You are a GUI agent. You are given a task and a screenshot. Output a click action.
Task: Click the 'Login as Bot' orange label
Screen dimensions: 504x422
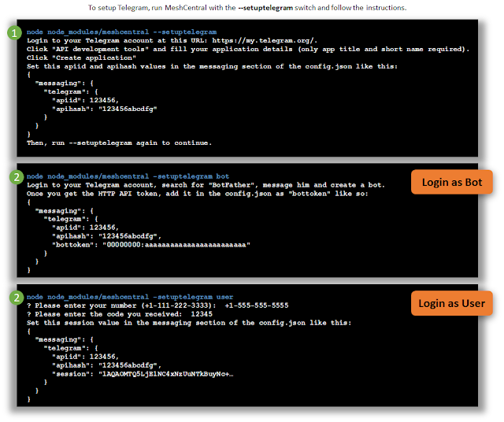(451, 182)
